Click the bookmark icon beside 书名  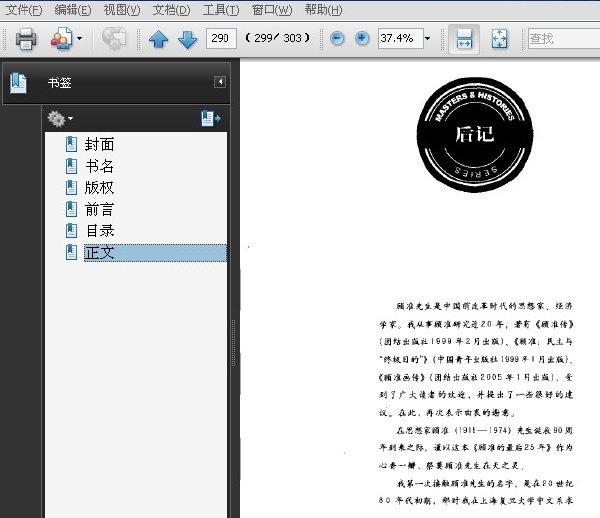pos(71,166)
